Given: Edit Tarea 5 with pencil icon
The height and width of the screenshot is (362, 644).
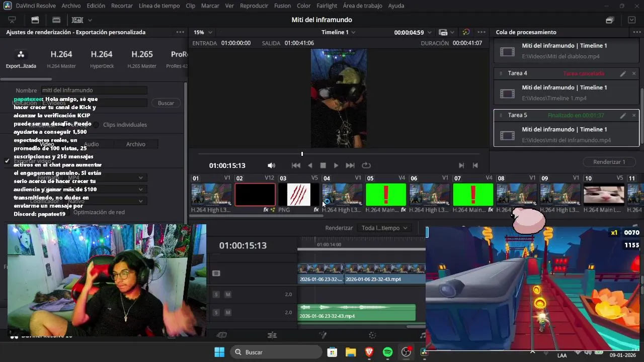Looking at the screenshot, I should tap(623, 115).
